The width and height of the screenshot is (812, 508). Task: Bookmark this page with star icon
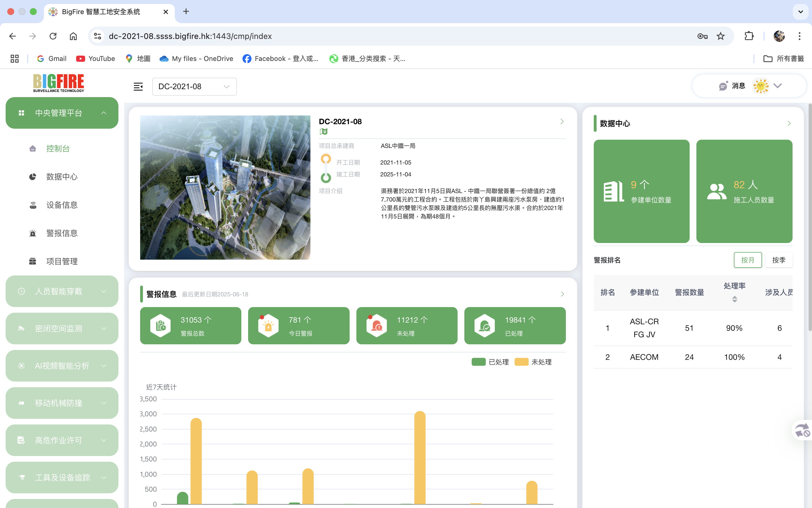pyautogui.click(x=720, y=36)
